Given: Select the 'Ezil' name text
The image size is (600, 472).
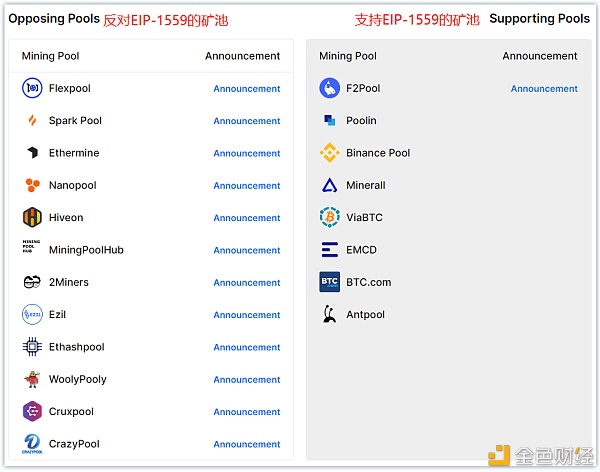Looking at the screenshot, I should 57,314.
